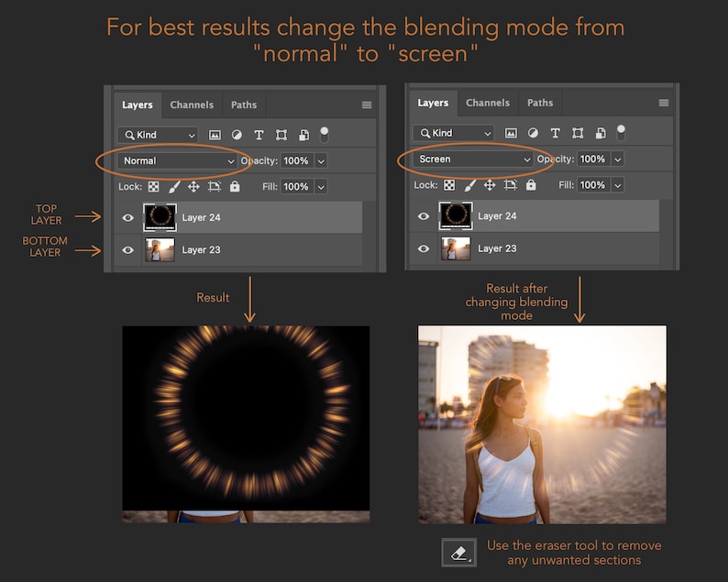The width and height of the screenshot is (728, 582).
Task: Select Layer 23 thumbnail in left panel
Action: coord(160,249)
